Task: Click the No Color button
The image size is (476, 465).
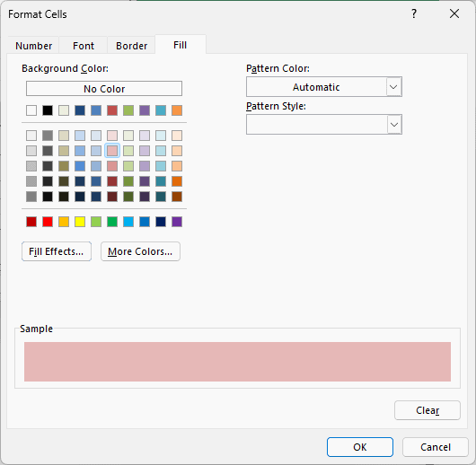Action: [104, 89]
